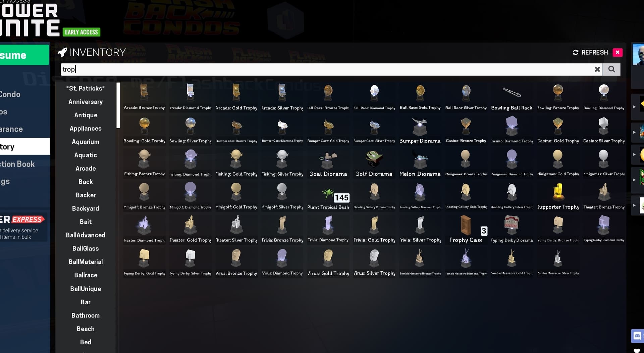644x353 pixels.
Task: Select Shooting Gallery: Bronze Trophy item
Action: point(374,196)
